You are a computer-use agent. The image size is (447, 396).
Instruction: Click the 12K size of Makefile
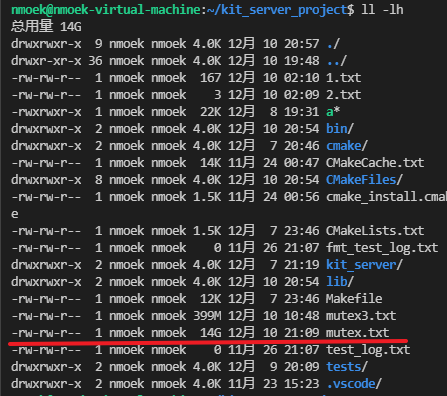[210, 298]
